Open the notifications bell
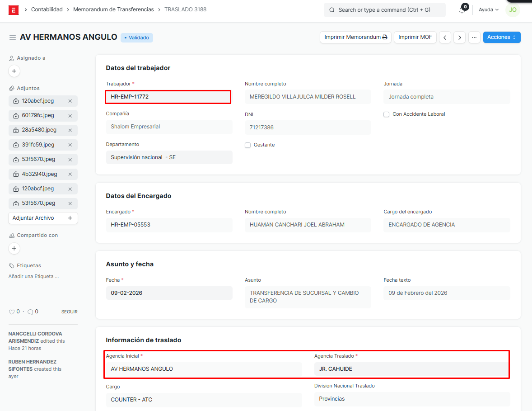 [x=462, y=10]
